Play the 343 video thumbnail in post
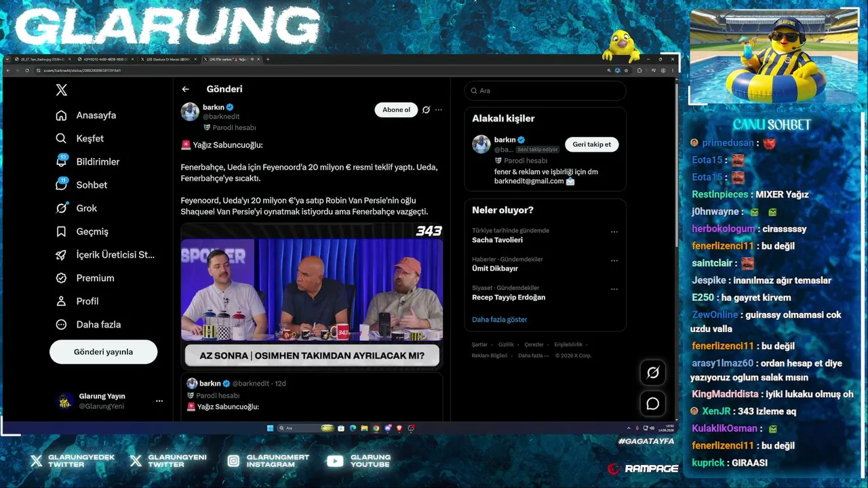 click(x=312, y=296)
